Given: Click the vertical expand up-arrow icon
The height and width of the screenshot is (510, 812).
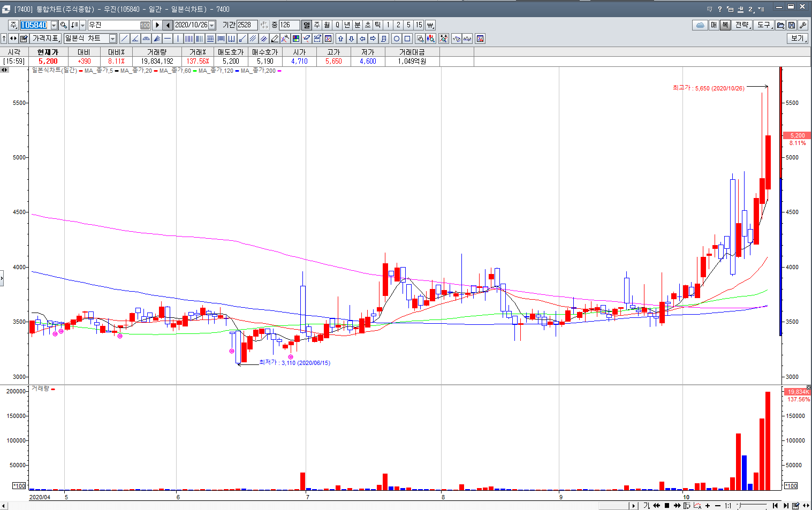Looking at the screenshot, I should coord(4,39).
